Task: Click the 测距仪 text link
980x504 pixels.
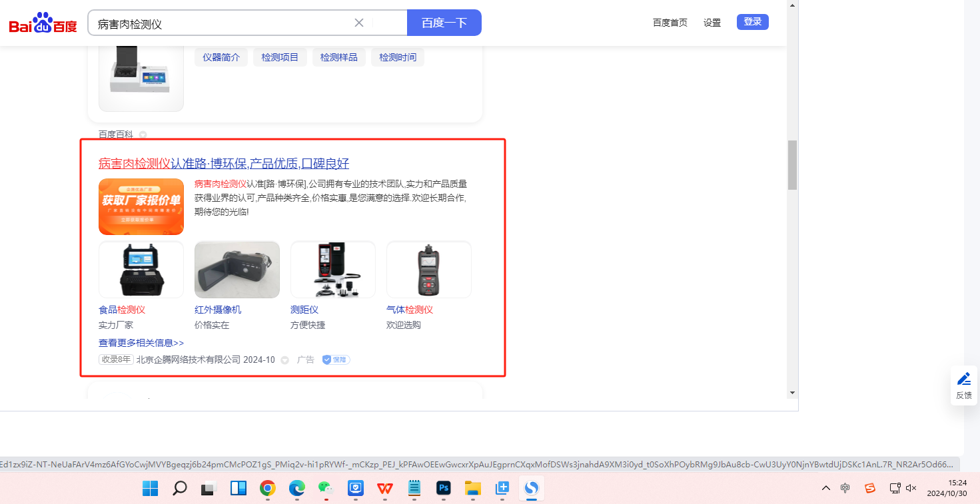Action: [x=304, y=310]
